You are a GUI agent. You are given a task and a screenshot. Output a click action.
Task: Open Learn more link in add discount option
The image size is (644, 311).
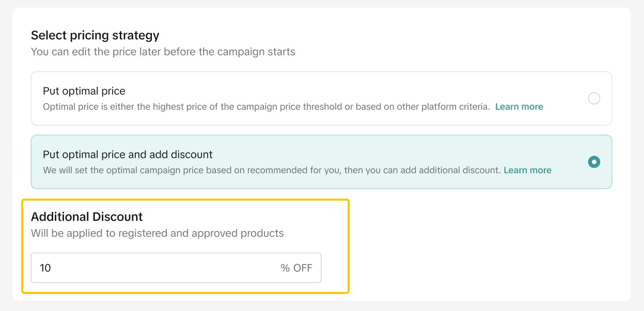527,170
